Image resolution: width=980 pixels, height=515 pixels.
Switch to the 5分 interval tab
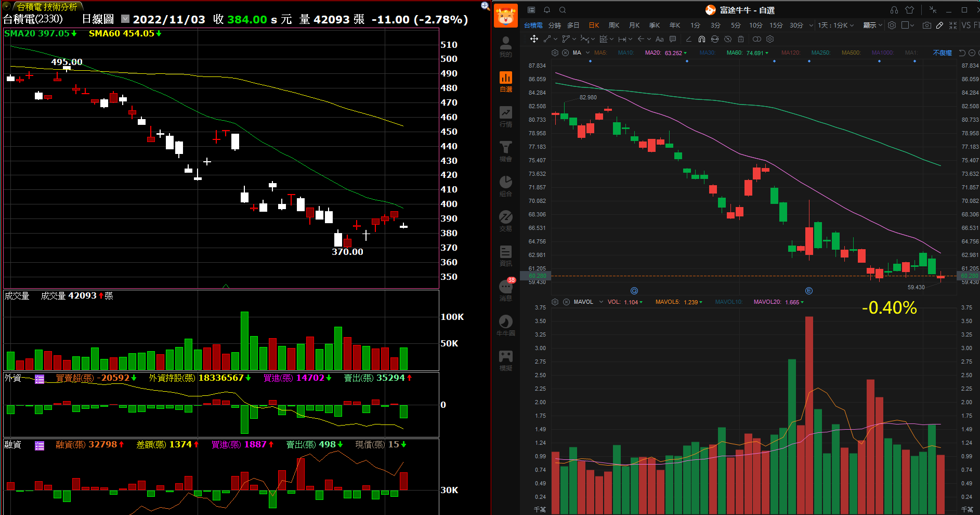click(736, 25)
